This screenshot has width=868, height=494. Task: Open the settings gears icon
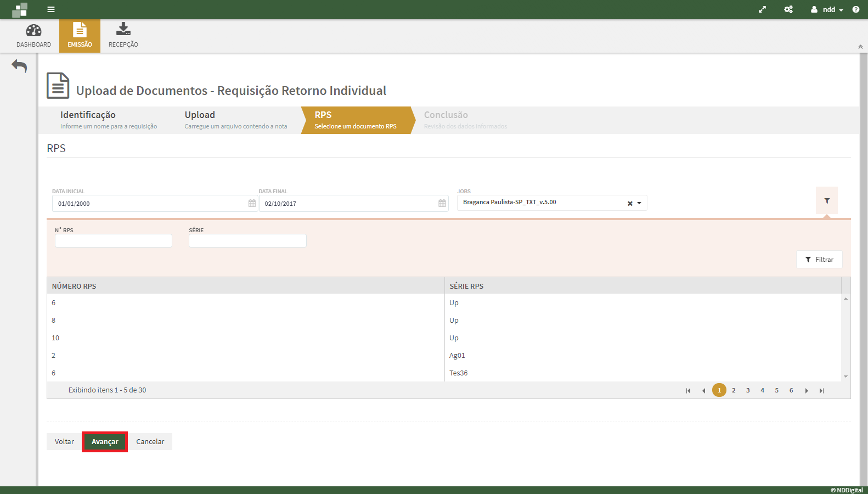788,9
